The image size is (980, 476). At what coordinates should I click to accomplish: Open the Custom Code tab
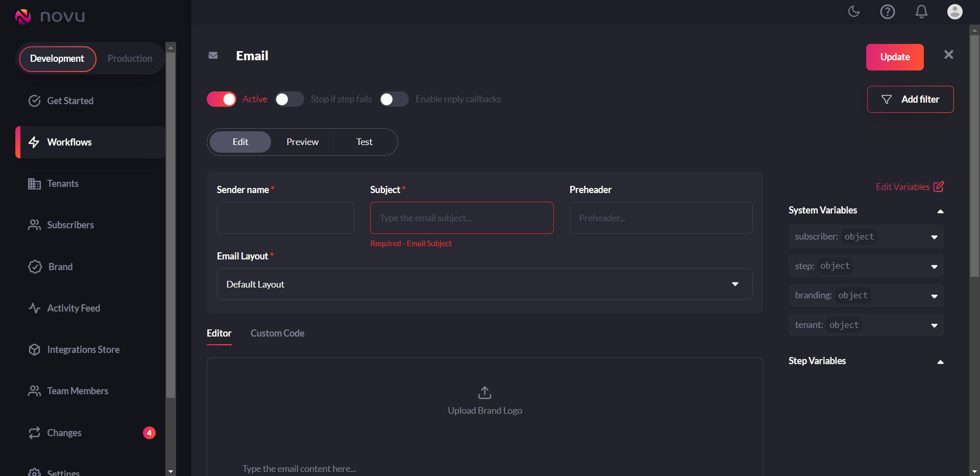[x=277, y=333]
